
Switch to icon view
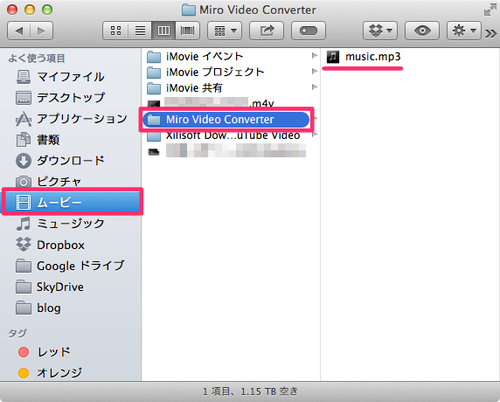115,31
